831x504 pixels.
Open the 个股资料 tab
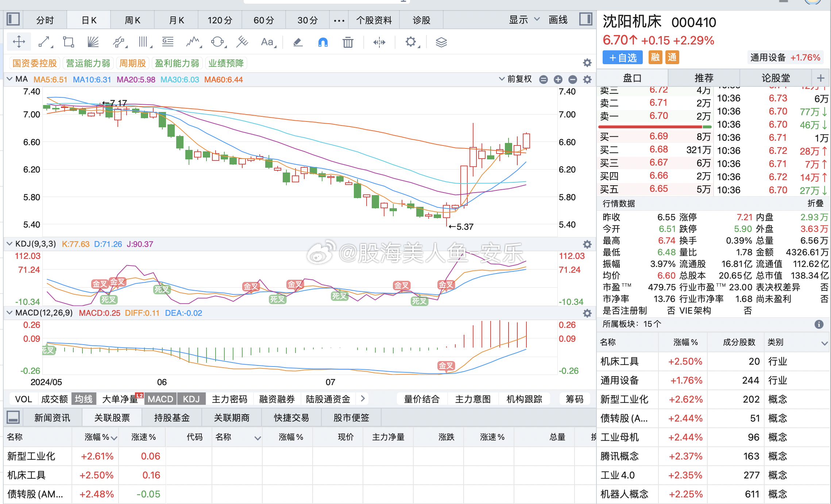point(374,20)
